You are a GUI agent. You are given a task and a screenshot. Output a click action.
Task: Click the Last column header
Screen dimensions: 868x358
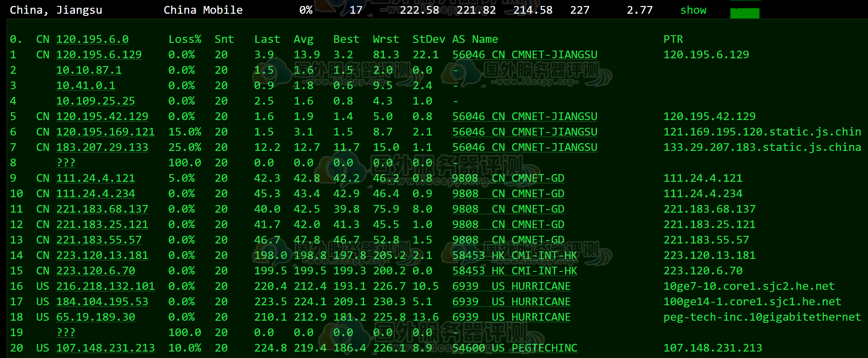267,39
